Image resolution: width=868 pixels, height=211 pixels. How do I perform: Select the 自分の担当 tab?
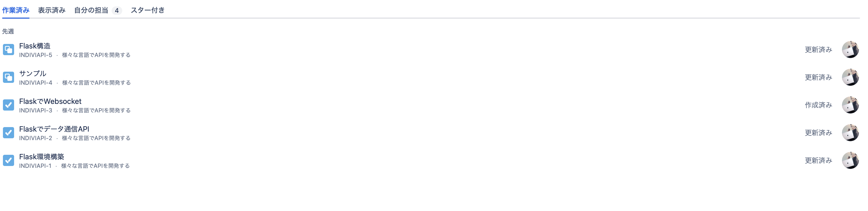[91, 10]
